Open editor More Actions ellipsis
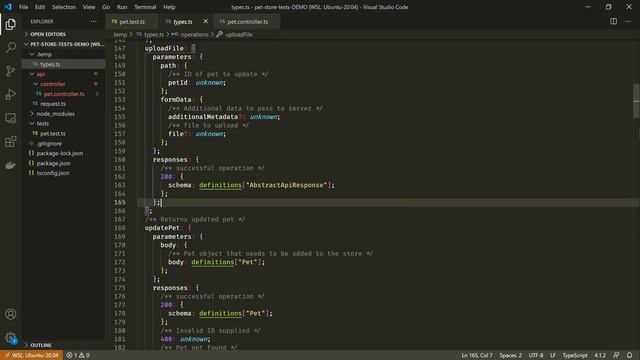Screen dimensions: 640x360 point(628,21)
